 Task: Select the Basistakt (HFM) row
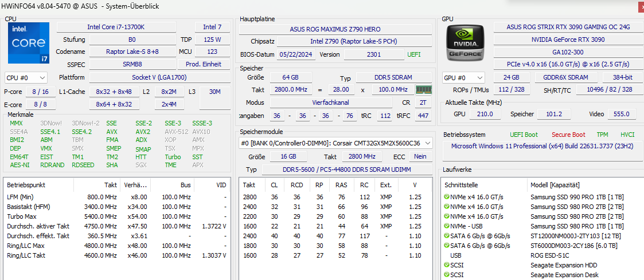point(116,207)
